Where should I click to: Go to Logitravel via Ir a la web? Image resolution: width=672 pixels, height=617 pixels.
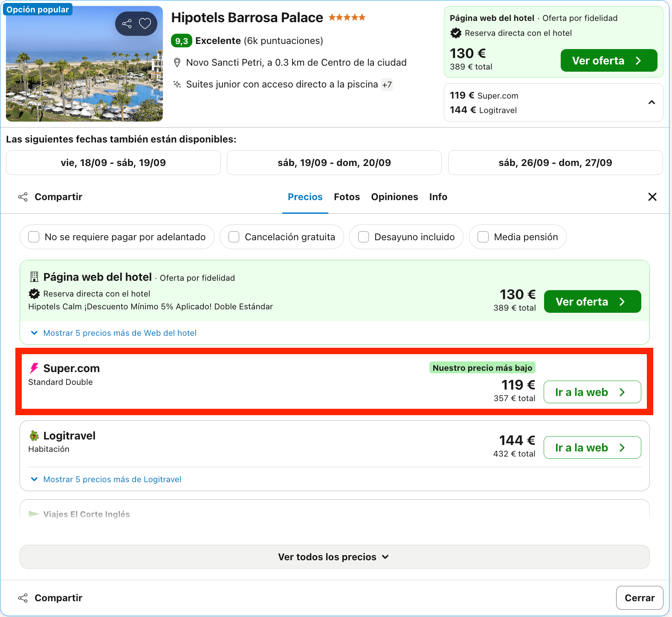coord(592,448)
